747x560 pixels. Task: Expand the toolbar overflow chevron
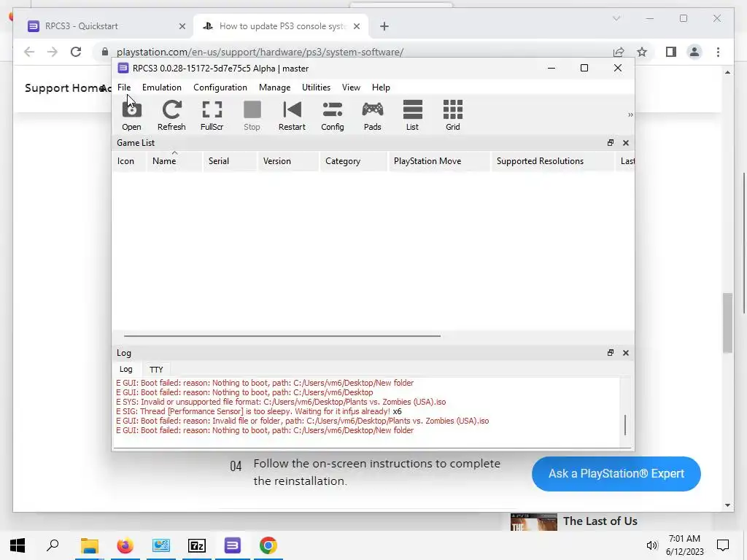coord(630,114)
